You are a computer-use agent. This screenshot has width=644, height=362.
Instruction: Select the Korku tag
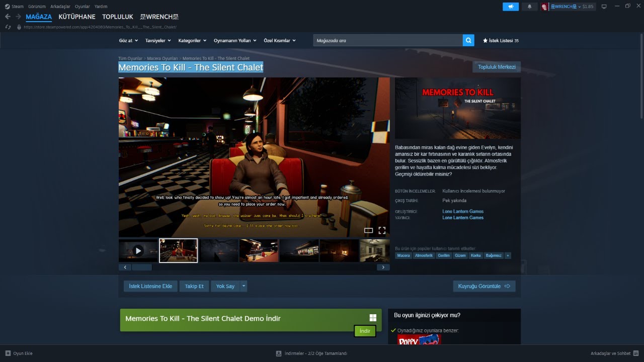[475, 255]
